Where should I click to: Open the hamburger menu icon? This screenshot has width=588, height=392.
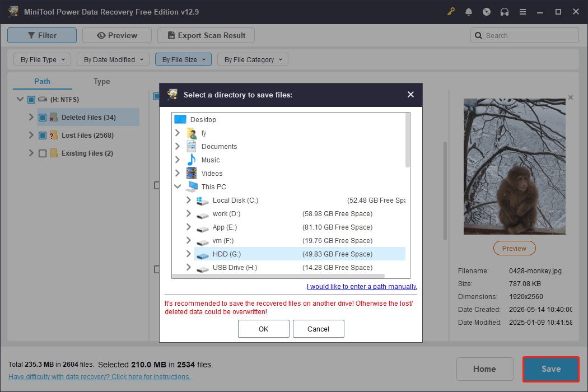(x=522, y=12)
